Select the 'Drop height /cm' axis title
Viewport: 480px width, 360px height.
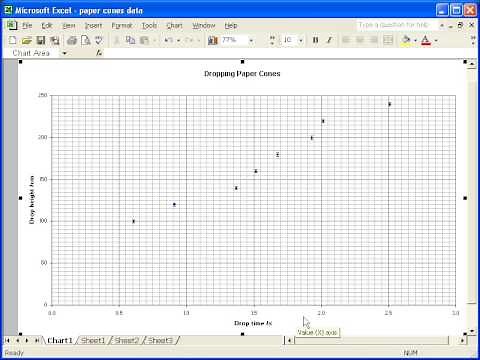(x=32, y=200)
